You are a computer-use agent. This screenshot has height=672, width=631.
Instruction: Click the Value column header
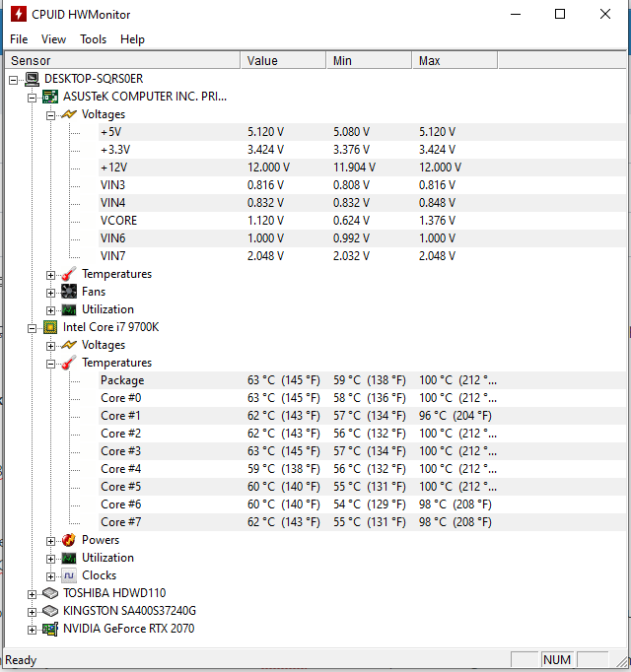pyautogui.click(x=283, y=60)
